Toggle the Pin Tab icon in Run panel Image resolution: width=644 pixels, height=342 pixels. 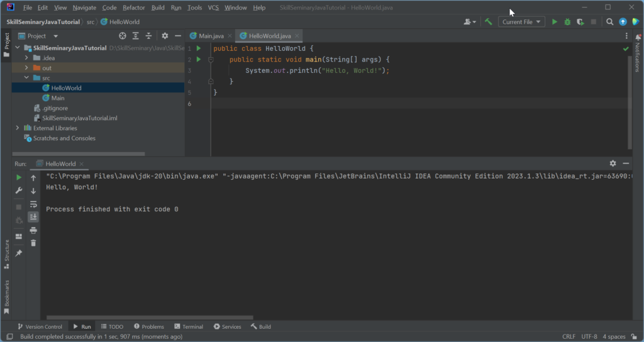19,253
